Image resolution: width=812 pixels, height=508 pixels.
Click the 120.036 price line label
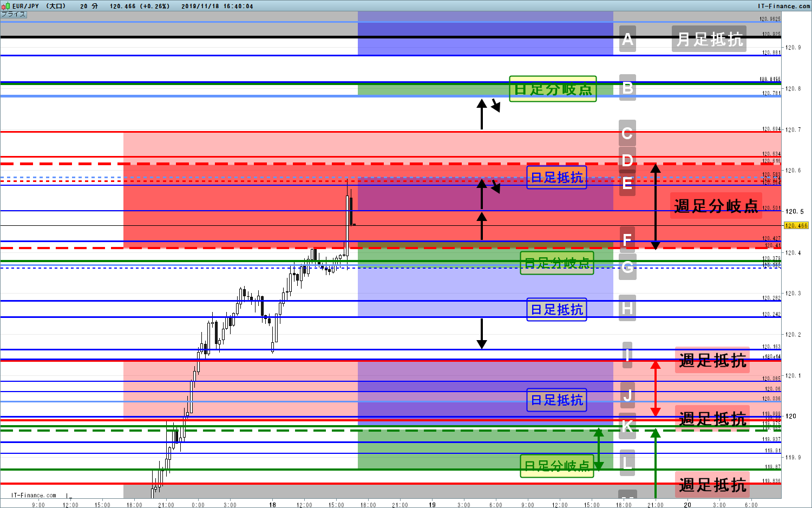click(771, 399)
